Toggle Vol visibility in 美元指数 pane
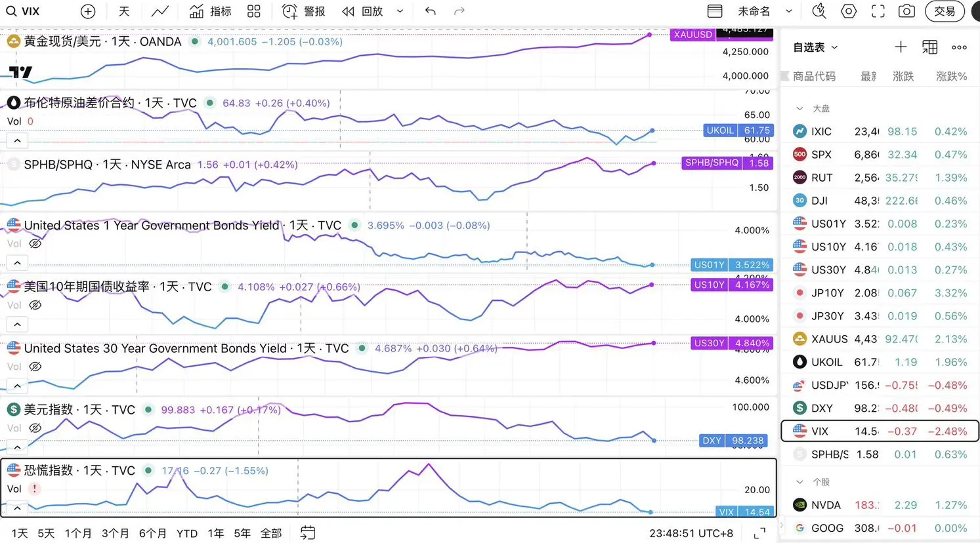This screenshot has height=543, width=980. point(35,428)
